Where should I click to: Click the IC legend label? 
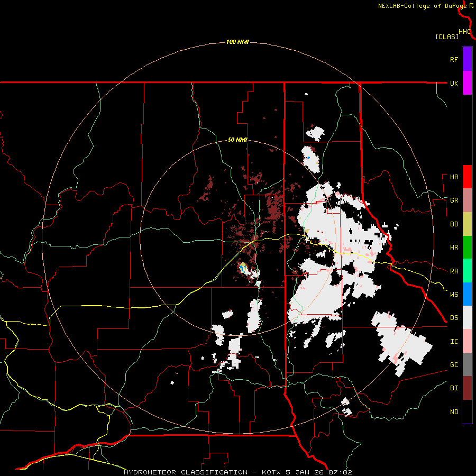(x=454, y=342)
